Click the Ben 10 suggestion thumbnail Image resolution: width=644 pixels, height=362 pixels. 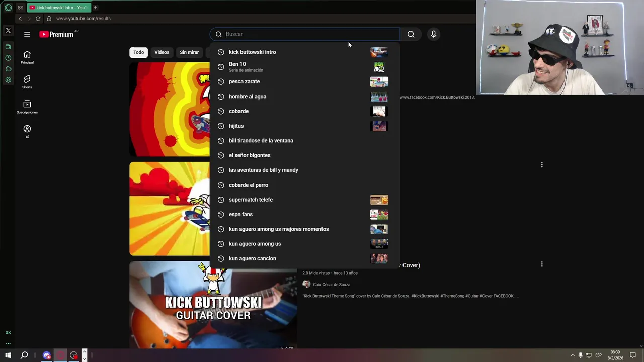(x=379, y=67)
